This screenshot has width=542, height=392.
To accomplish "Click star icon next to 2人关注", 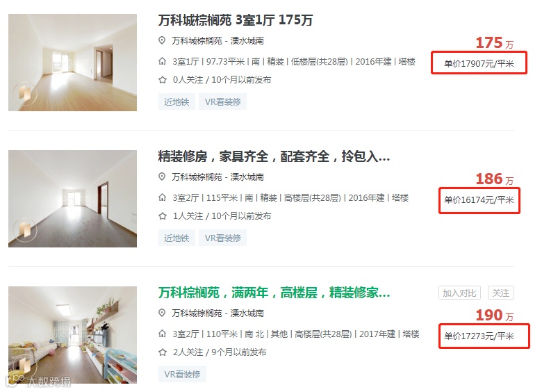I will click(162, 352).
